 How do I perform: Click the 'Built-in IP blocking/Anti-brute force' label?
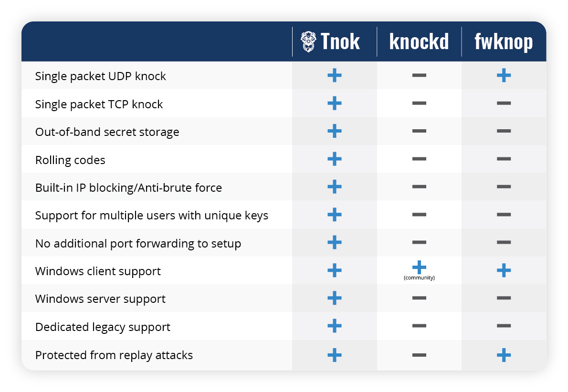click(128, 188)
